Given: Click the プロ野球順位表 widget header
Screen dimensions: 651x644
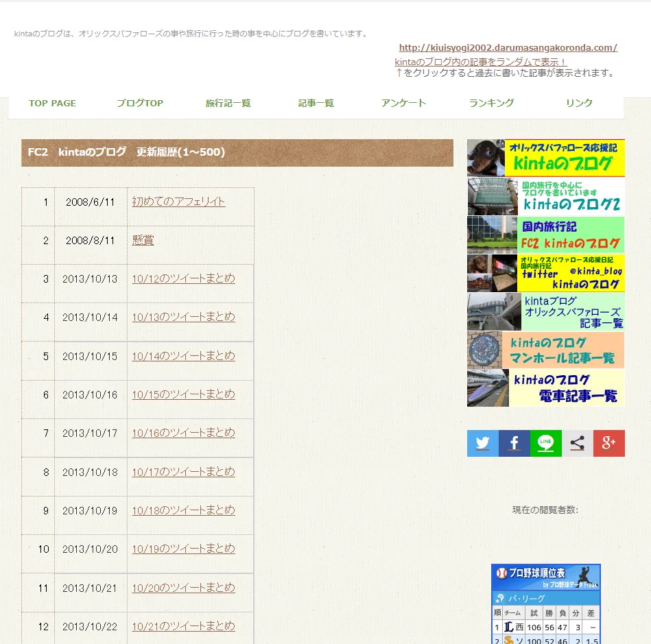Looking at the screenshot, I should point(545,577).
